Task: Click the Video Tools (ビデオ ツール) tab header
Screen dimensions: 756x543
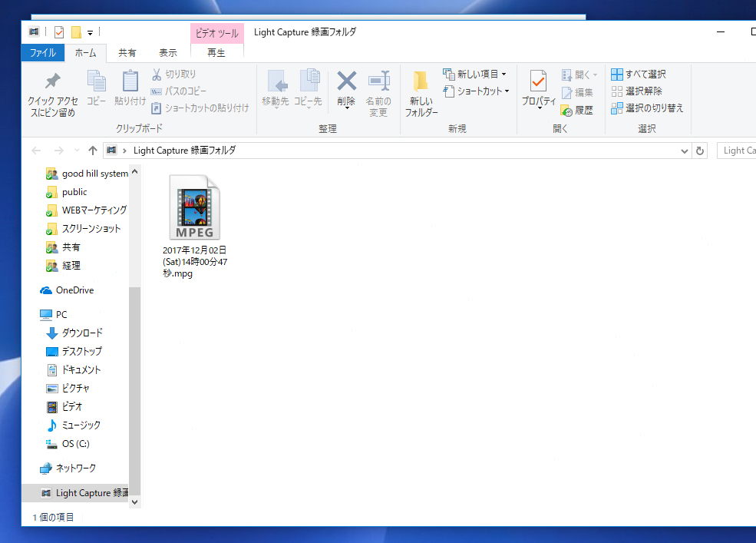Action: click(217, 33)
